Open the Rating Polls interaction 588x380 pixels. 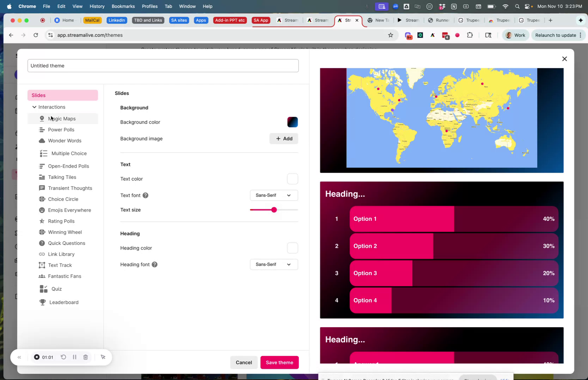[61, 221]
